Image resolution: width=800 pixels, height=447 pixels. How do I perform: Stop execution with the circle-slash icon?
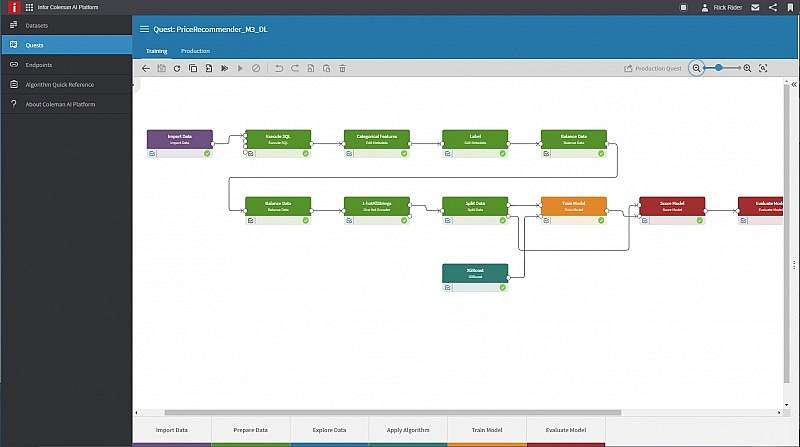[256, 68]
